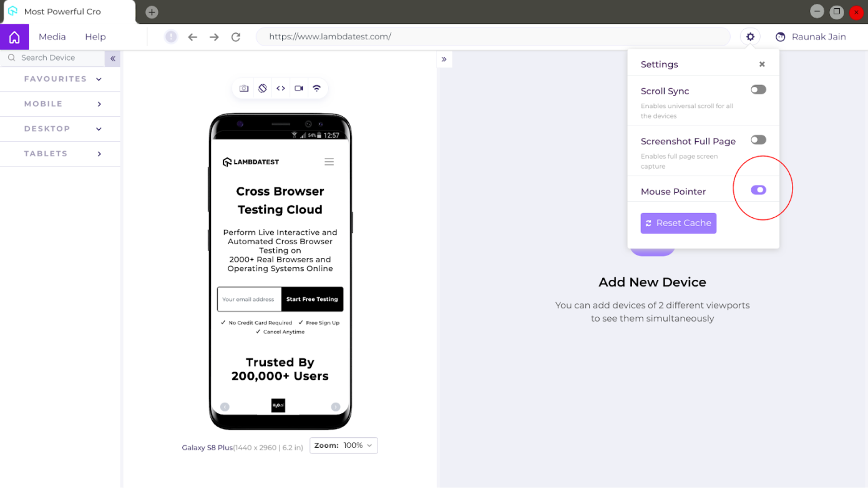The image size is (868, 489).
Task: Disable the Mouse Pointer toggle
Action: click(758, 190)
